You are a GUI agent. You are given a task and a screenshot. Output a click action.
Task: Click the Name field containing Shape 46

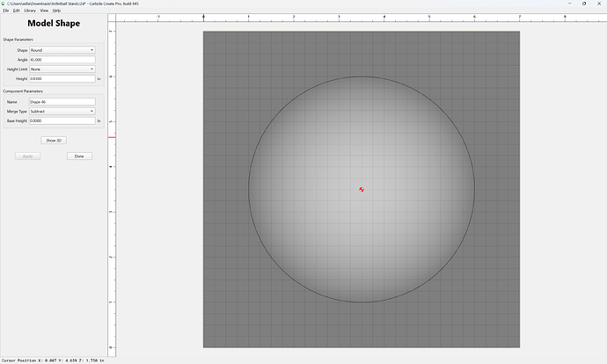62,102
